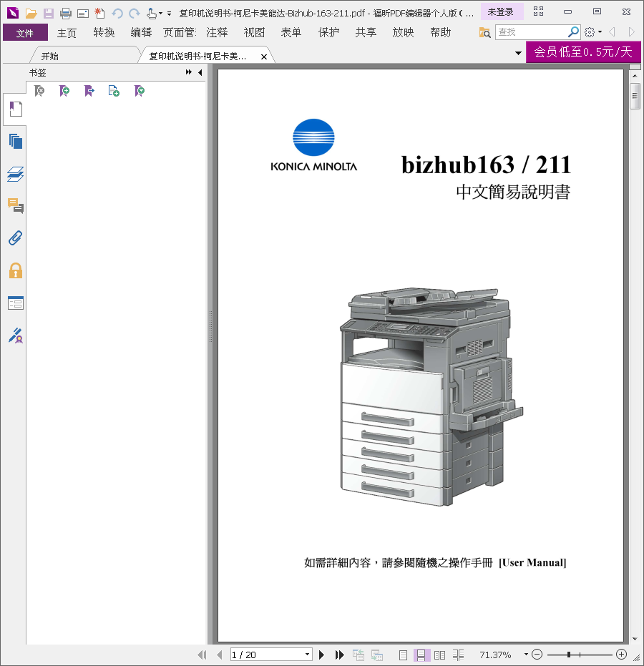
Task: Select the 放映 ribbon tab
Action: [403, 33]
